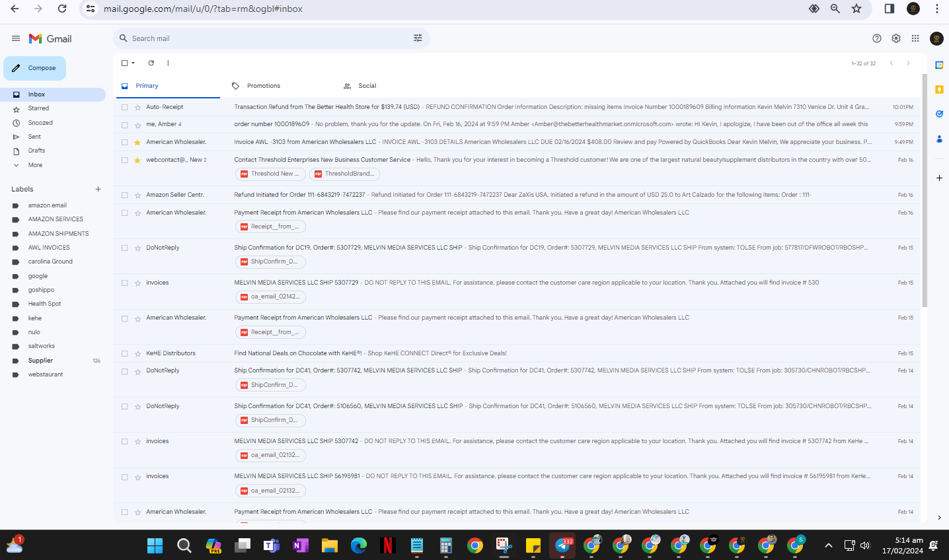The image size is (949, 560).
Task: Open the Windows Start menu
Action: 155,545
